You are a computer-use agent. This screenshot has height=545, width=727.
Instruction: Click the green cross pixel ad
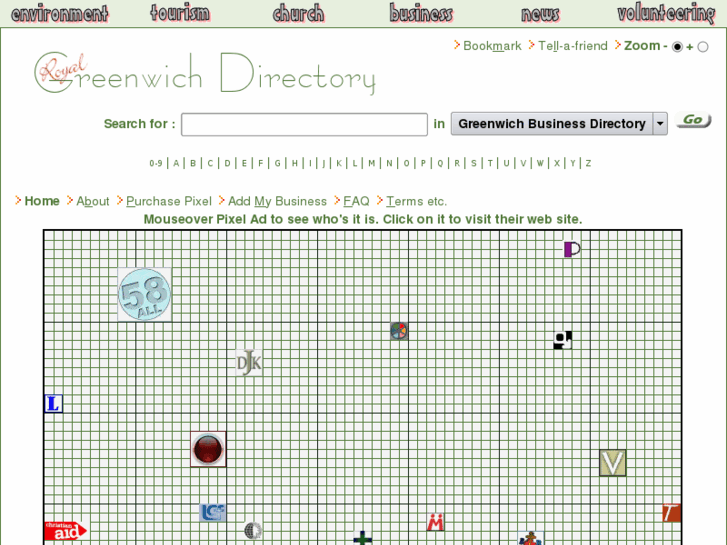pyautogui.click(x=363, y=538)
